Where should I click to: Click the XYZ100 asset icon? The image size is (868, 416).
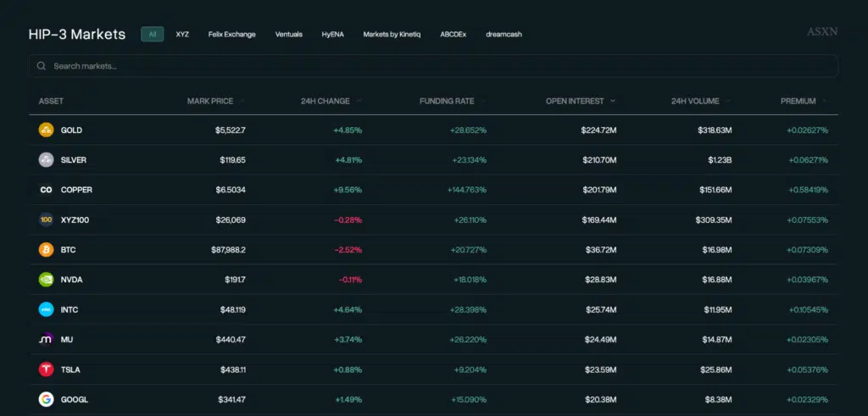click(46, 220)
